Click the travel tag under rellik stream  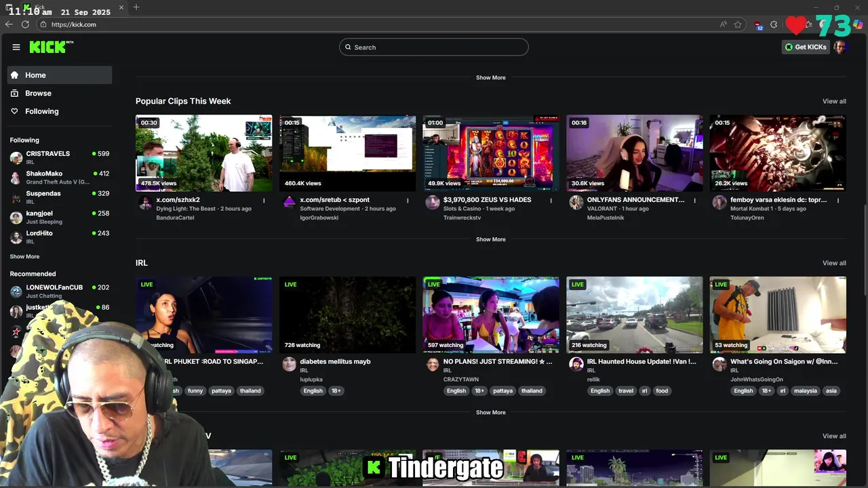click(626, 390)
